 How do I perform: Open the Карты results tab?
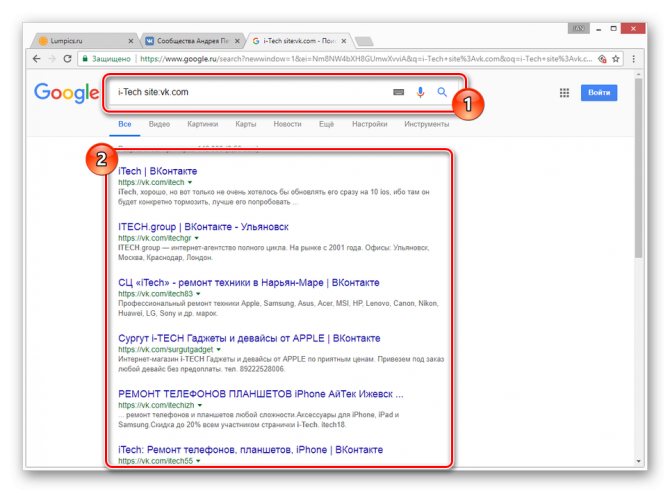pyautogui.click(x=246, y=124)
